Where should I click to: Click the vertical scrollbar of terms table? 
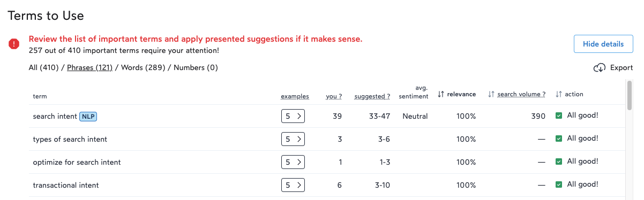coord(630,140)
